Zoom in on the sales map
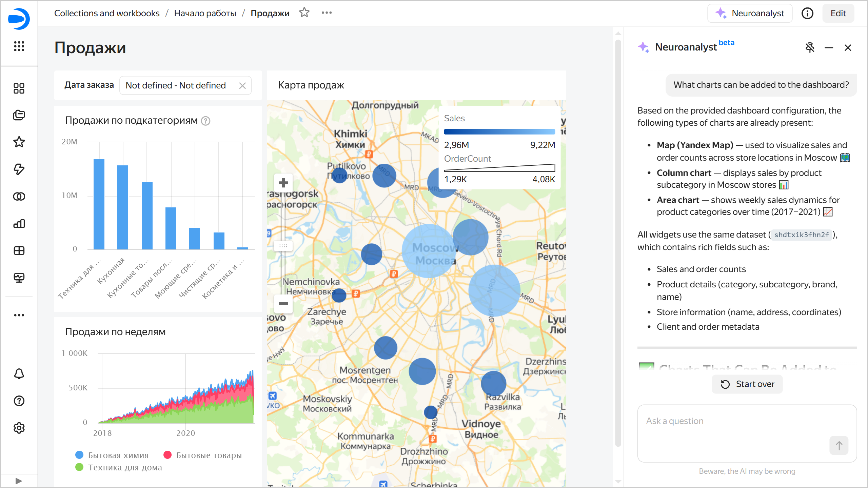This screenshot has height=488, width=868. 283,183
